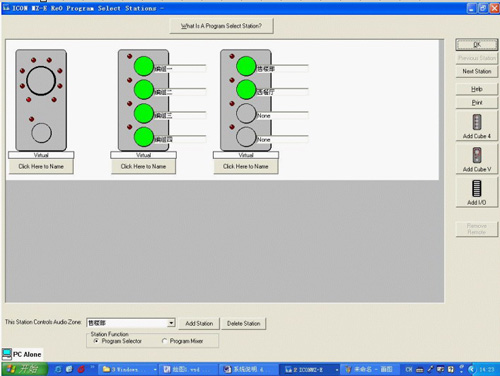
Task: Click What Is A Program Select Station
Action: click(x=221, y=26)
